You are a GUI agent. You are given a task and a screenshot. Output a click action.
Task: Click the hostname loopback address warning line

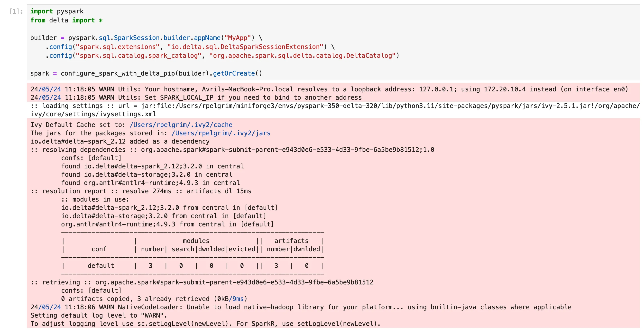(x=329, y=89)
